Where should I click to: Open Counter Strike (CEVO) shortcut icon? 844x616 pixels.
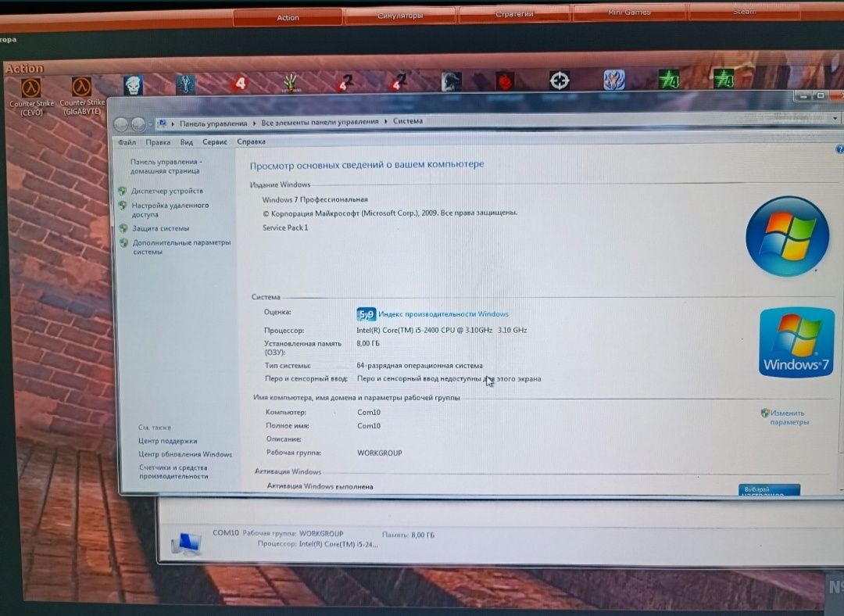pyautogui.click(x=30, y=88)
